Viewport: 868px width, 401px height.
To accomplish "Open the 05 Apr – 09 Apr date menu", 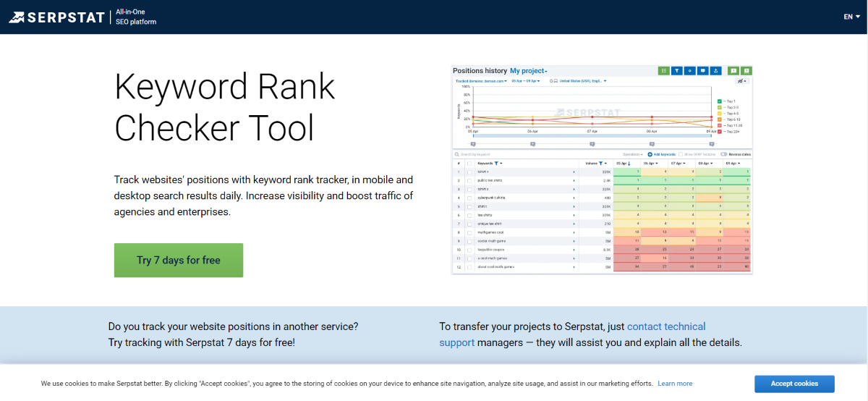I will coord(526,81).
